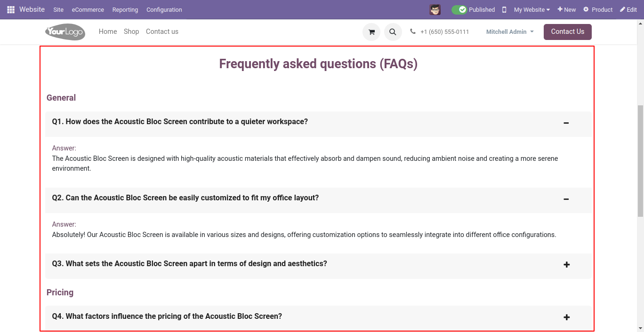
Task: Click the vertical scrollbar thumb
Action: pos(640,160)
